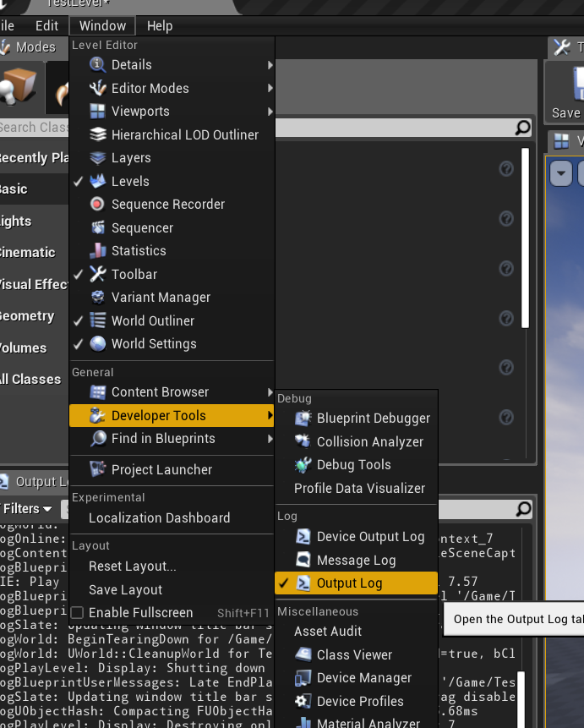Expand the Developer Tools submenu arrow
This screenshot has width=584, height=728.
coord(270,415)
